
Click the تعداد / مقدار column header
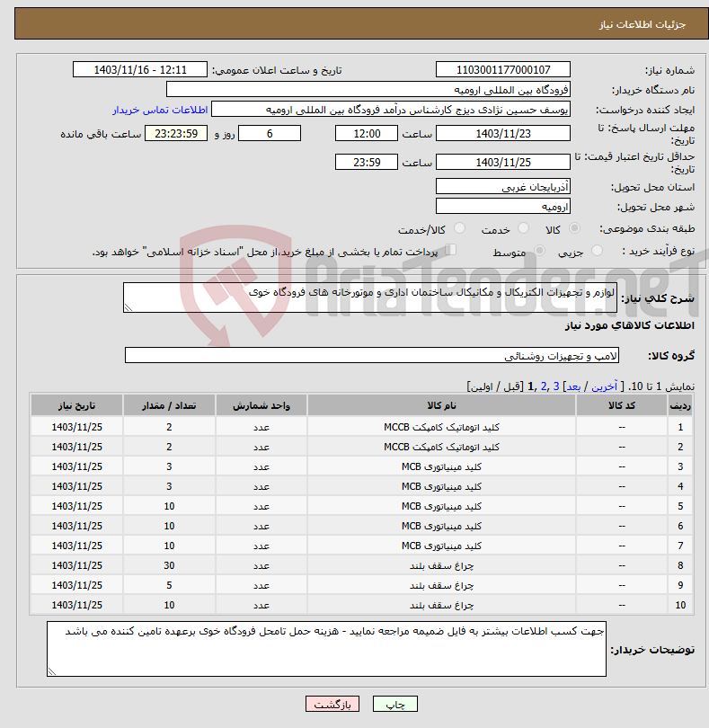pyautogui.click(x=169, y=405)
